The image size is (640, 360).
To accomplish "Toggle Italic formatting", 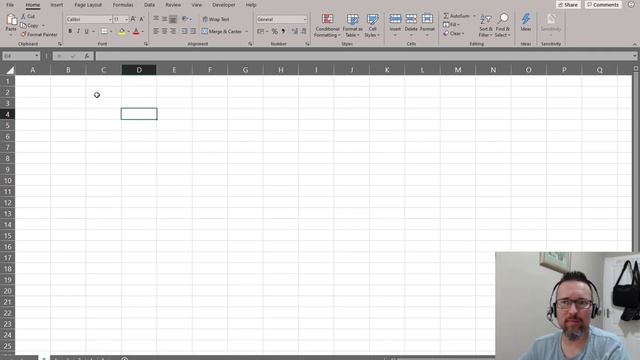I will (x=78, y=31).
